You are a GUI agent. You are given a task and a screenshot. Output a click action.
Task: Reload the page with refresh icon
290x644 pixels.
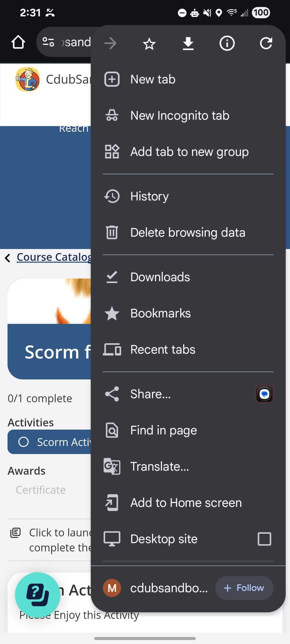(266, 43)
